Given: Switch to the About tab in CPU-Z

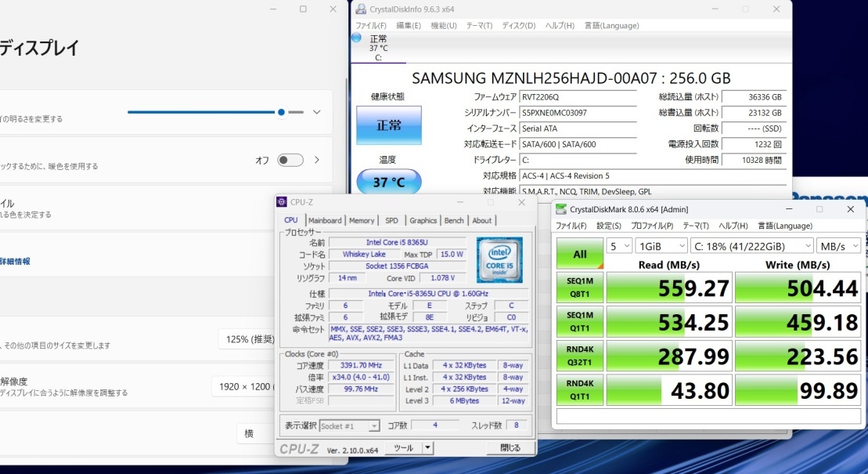Looking at the screenshot, I should pos(481,220).
